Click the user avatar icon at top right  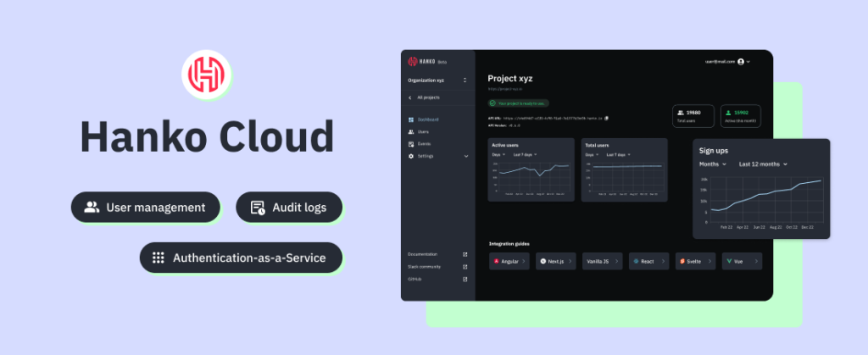click(x=741, y=62)
